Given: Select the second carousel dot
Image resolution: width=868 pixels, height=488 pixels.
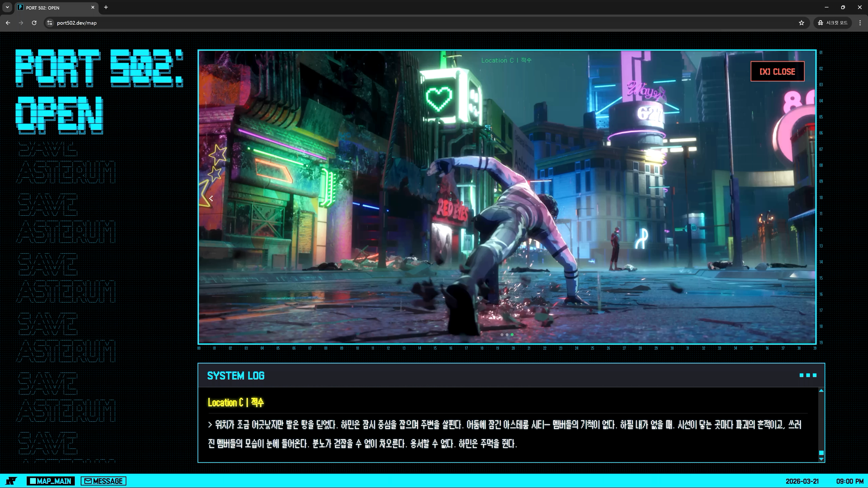Looking at the screenshot, I should (507, 334).
